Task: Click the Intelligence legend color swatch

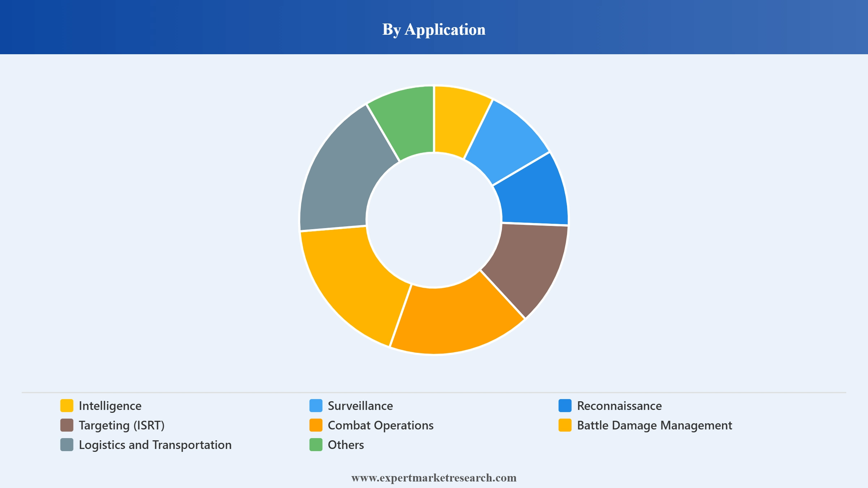Action: tap(67, 406)
